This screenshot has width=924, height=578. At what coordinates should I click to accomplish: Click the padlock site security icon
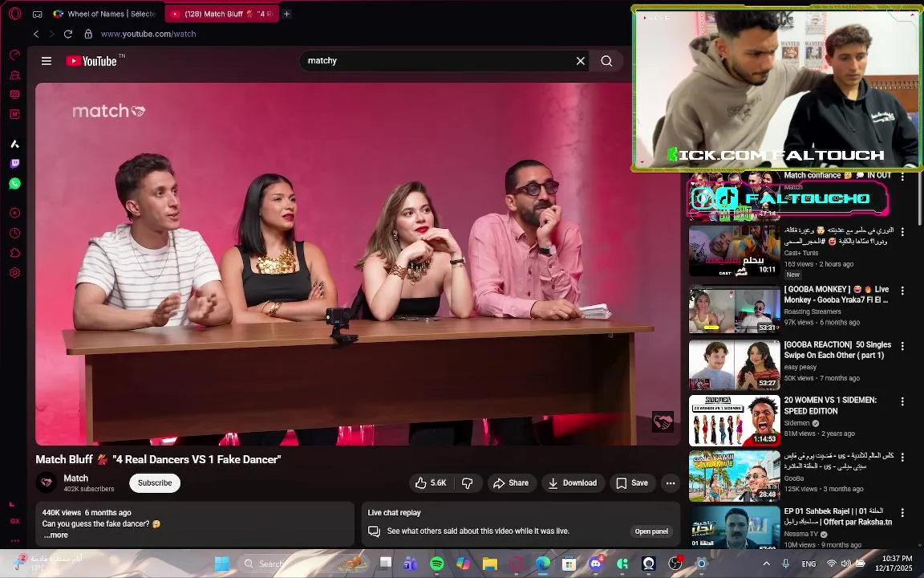[x=88, y=35]
